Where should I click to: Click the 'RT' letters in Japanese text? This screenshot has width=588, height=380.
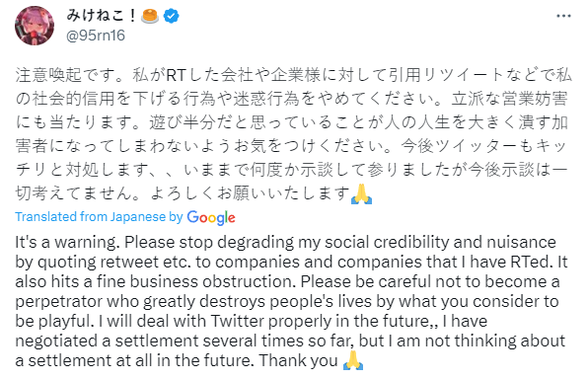click(176, 75)
